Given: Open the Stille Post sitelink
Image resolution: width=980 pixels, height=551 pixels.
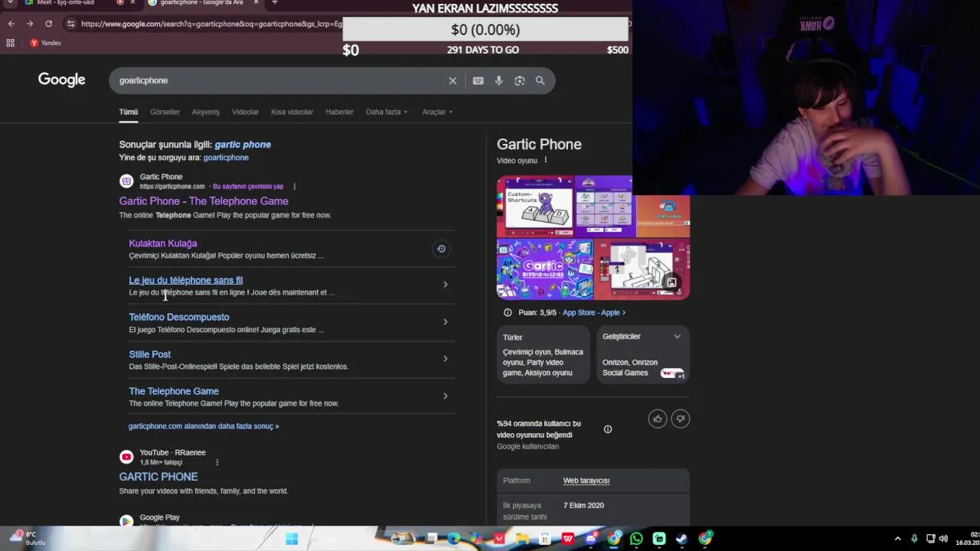Looking at the screenshot, I should click(149, 354).
